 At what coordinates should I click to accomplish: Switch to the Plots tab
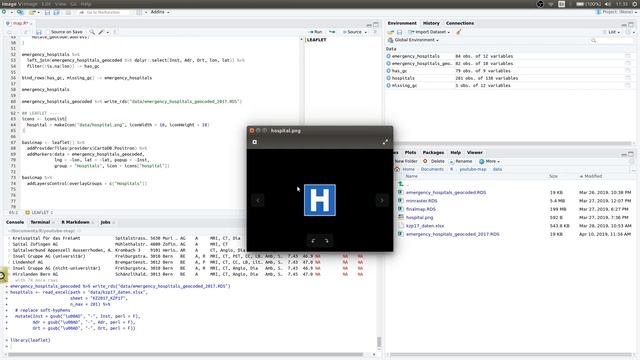tap(410, 152)
